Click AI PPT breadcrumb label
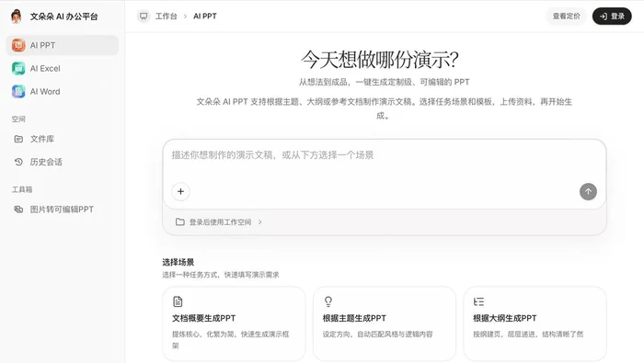The image size is (644, 363). 205,16
